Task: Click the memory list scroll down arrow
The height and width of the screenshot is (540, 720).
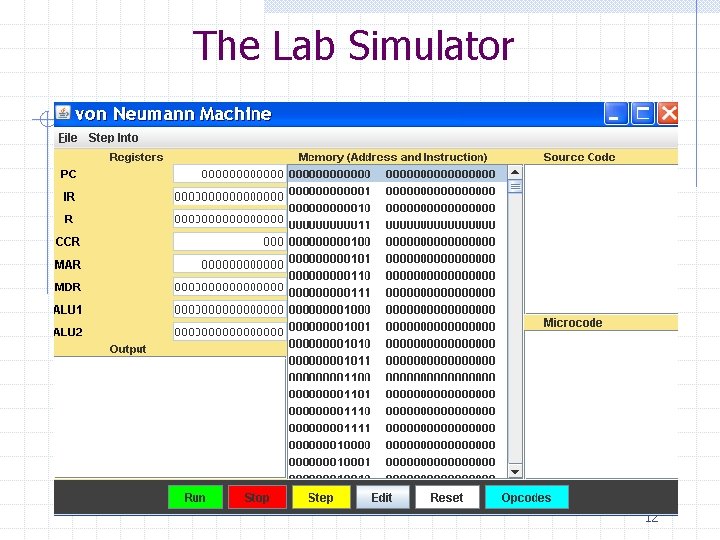Action: tap(515, 471)
